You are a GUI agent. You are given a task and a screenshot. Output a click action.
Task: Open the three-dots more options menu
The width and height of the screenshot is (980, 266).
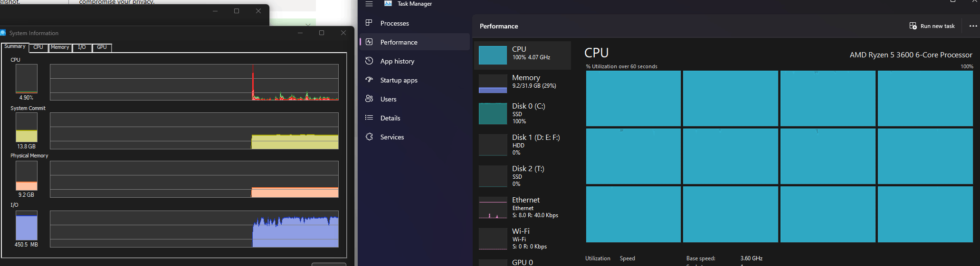[x=973, y=26]
